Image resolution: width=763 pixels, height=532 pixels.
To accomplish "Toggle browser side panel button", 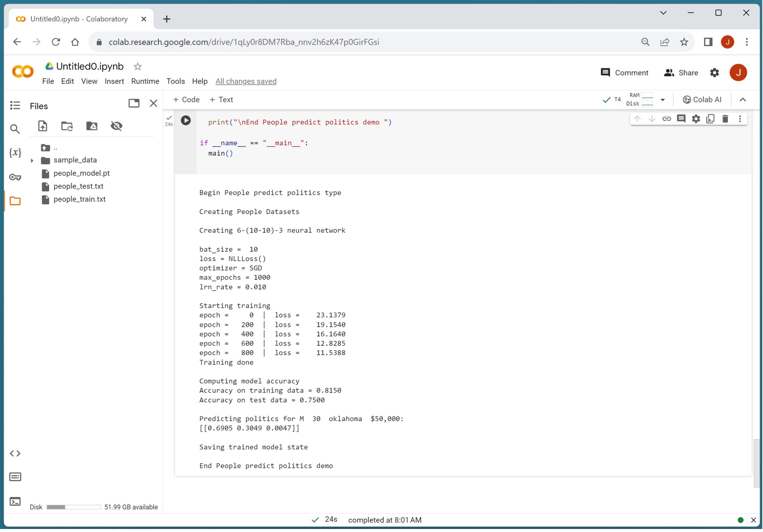I will (708, 42).
